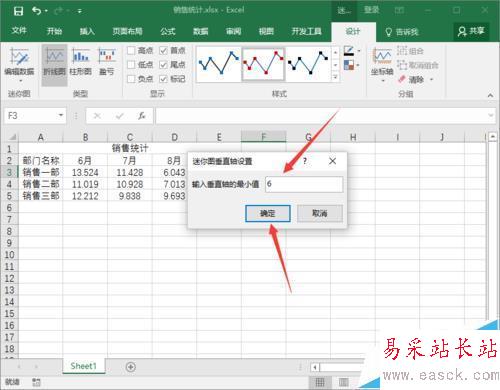
Task: Click the dialog help question mark
Action: (x=305, y=161)
